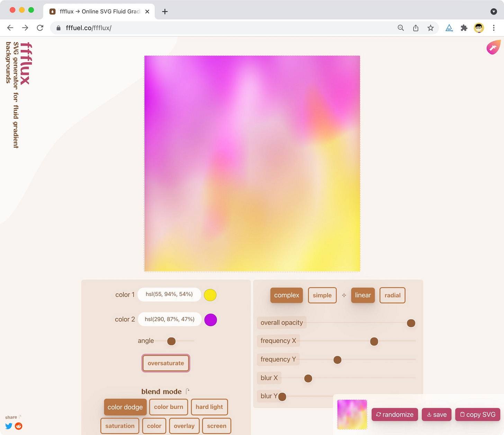Viewport: 504px width, 435px height.
Task: Click the share page icon in address bar
Action: coord(416,28)
